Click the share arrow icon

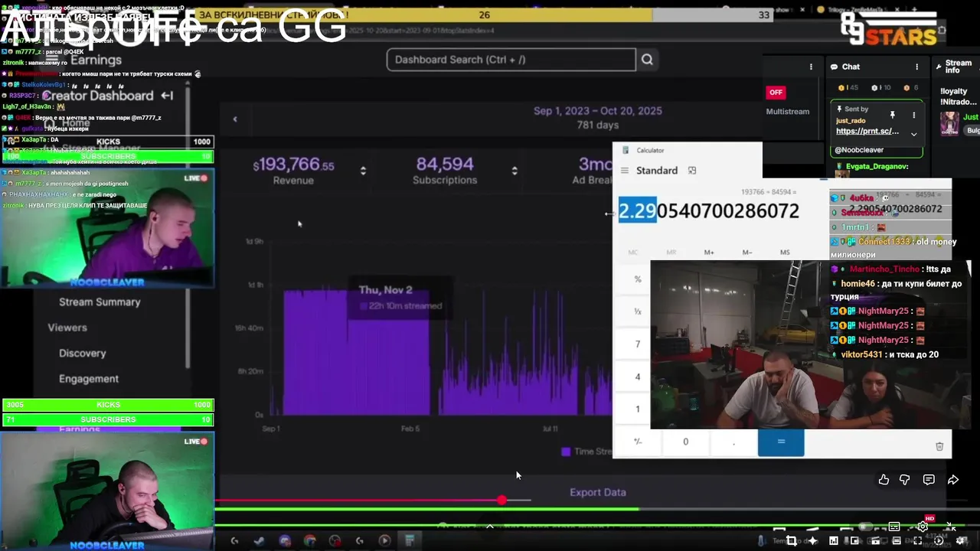953,480
